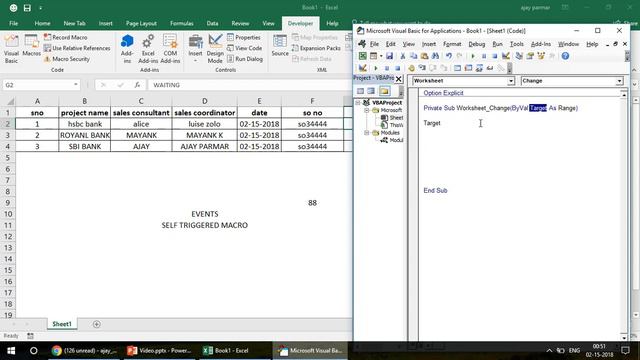
Task: Undo the last edit in VBA editor
Action: coord(449,56)
